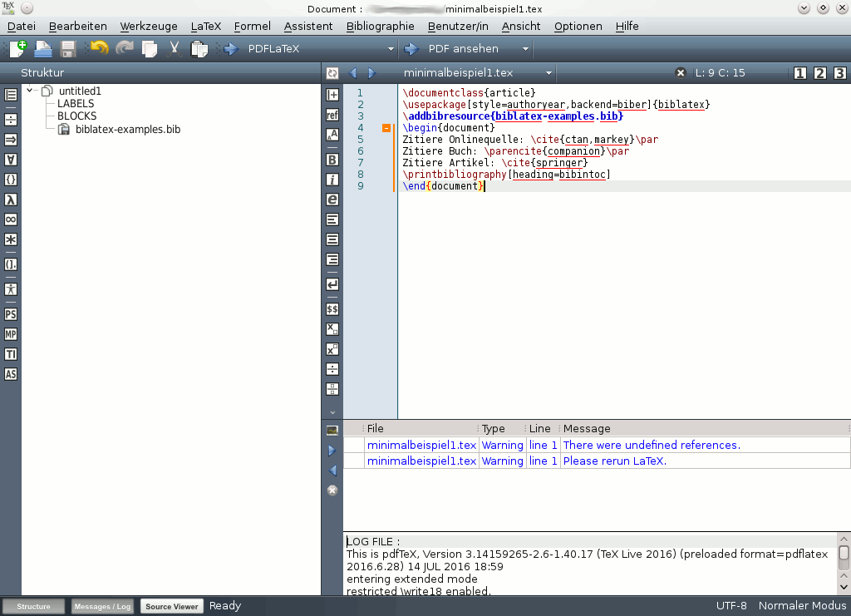Click the $$ display math icon
This screenshot has height=616, width=851.
pos(332,309)
